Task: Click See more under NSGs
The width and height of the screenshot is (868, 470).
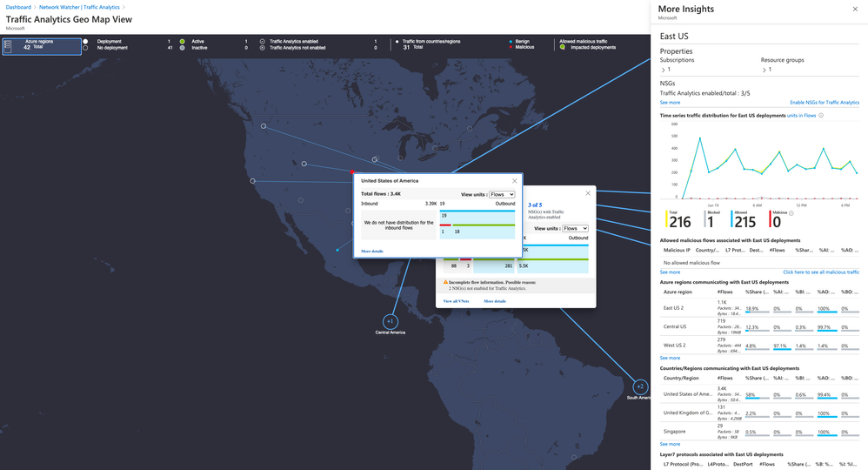Action: (x=670, y=103)
